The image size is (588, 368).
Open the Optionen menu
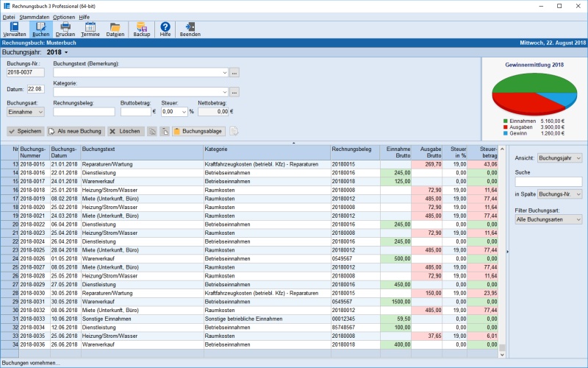coord(64,16)
